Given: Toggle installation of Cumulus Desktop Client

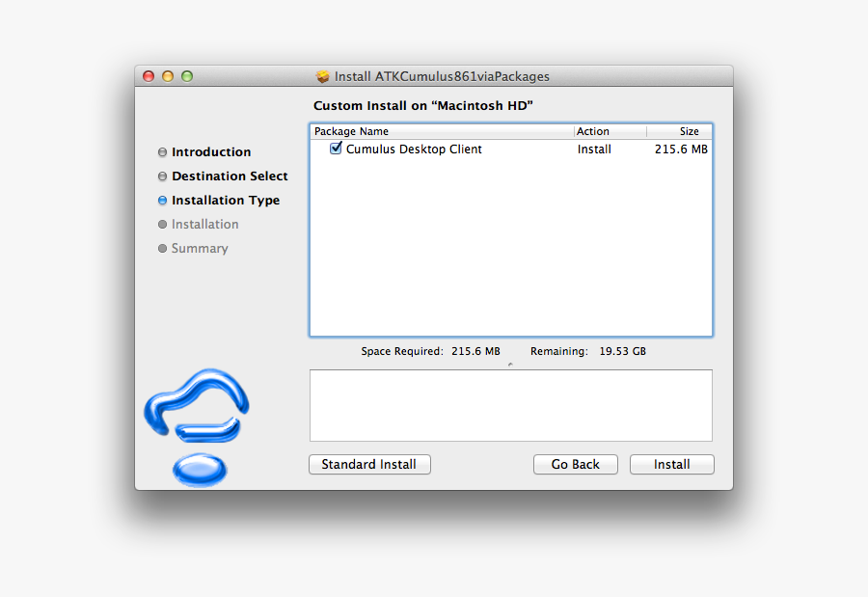Looking at the screenshot, I should [336, 148].
